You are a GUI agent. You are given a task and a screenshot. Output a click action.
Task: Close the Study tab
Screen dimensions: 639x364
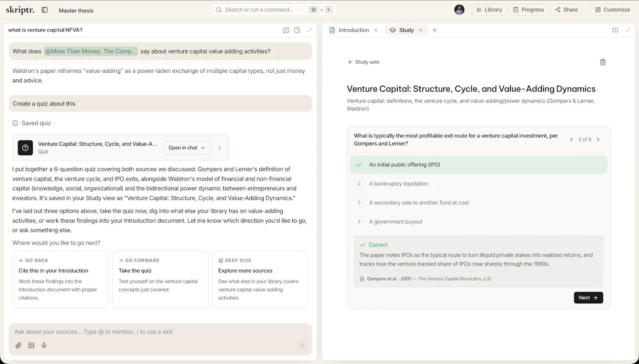tap(421, 30)
